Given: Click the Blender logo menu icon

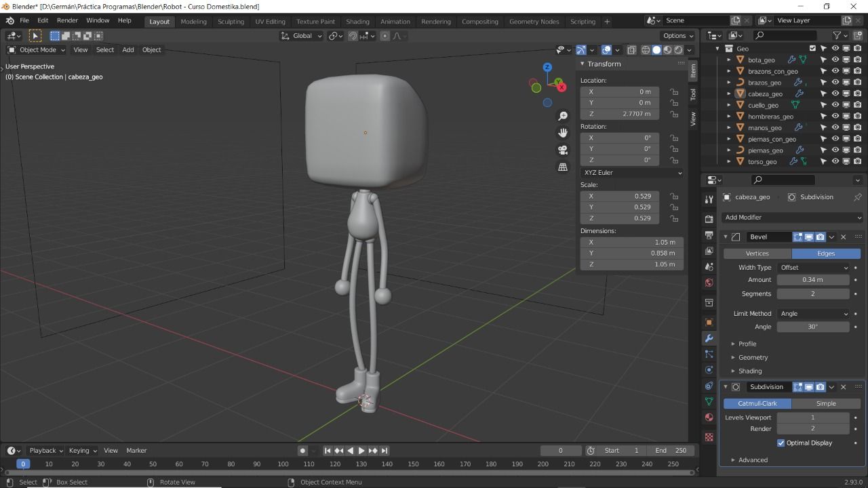Looking at the screenshot, I should 9,20.
